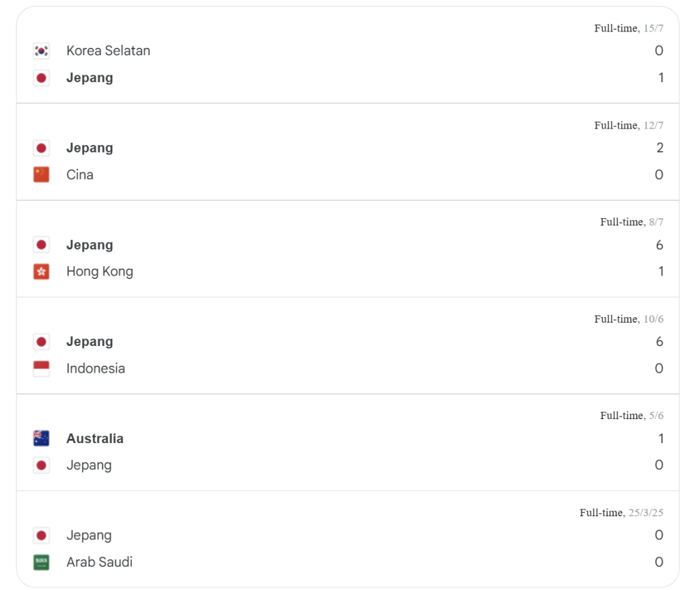Click the Indonesia flag icon
700x590 pixels.
tap(42, 368)
